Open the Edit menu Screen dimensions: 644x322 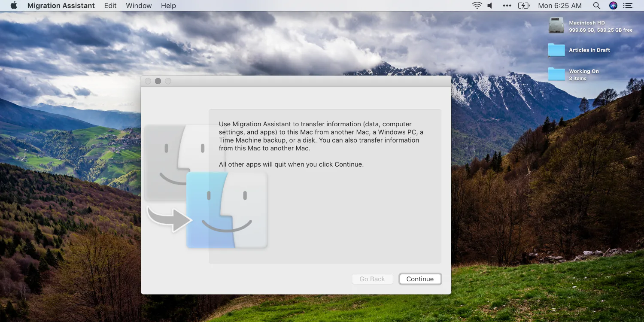(110, 6)
